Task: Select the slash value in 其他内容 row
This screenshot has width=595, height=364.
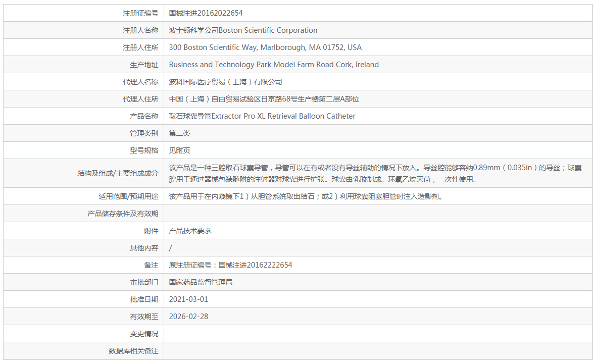Action: tap(170, 248)
